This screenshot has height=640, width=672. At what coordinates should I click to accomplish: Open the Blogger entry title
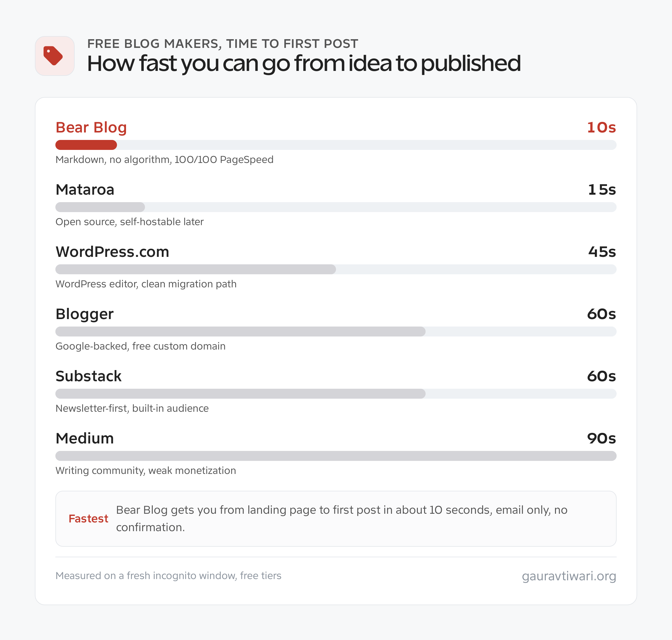[x=85, y=314]
